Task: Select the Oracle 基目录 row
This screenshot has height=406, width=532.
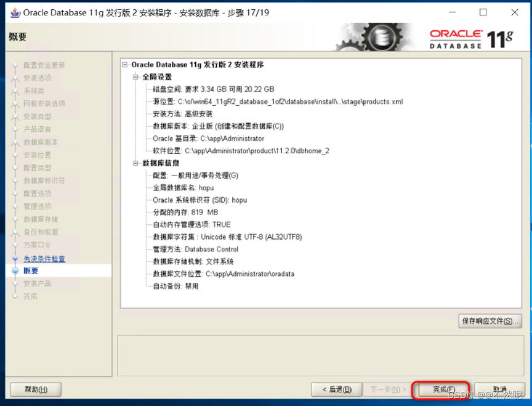Action: 208,139
